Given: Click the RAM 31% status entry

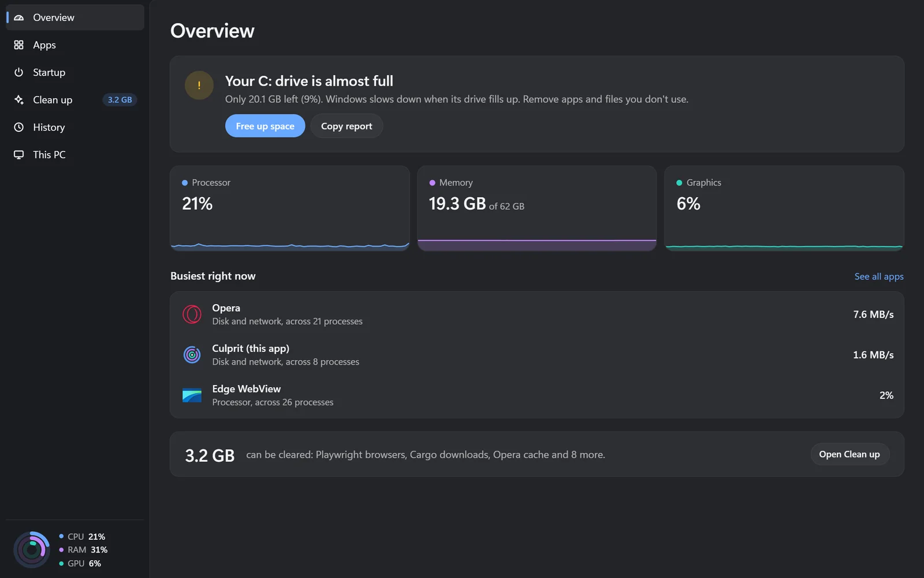Looking at the screenshot, I should click(x=83, y=550).
